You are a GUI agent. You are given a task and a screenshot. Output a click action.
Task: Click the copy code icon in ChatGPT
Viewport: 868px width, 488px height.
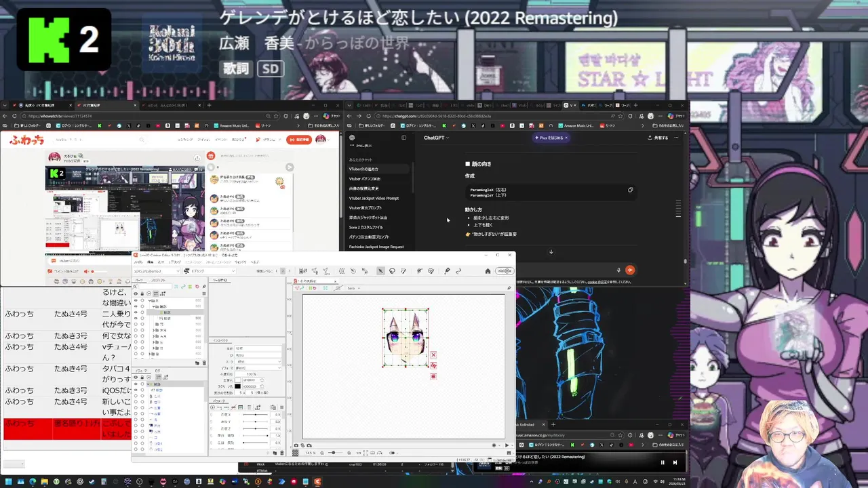[630, 190]
